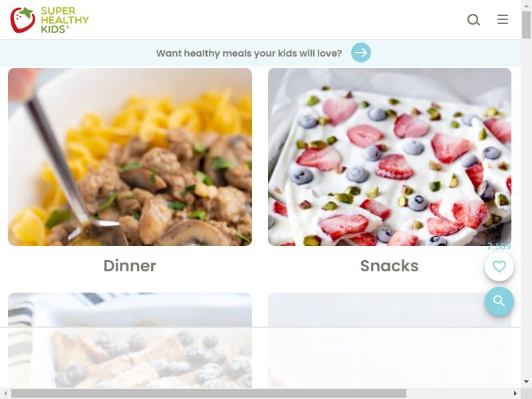Screen dimensions: 532x399
Task: Open the Snacks category link
Action: coord(389,265)
